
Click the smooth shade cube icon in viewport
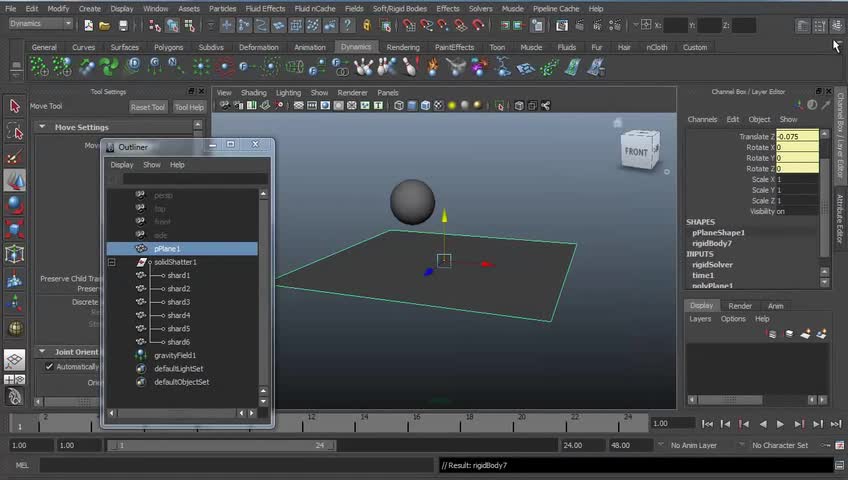coord(412,105)
